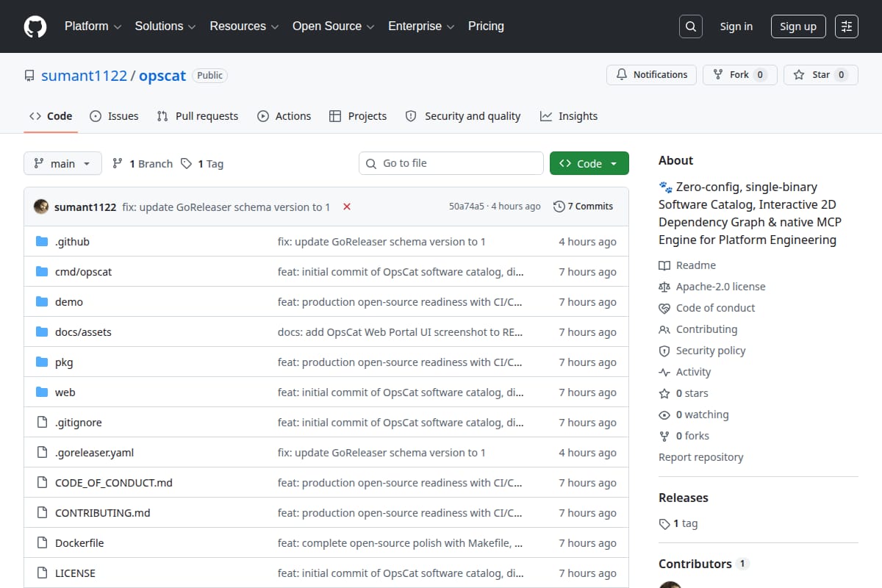Screen dimensions: 882x588
Task: Star the opscat repository
Action: tap(820, 75)
